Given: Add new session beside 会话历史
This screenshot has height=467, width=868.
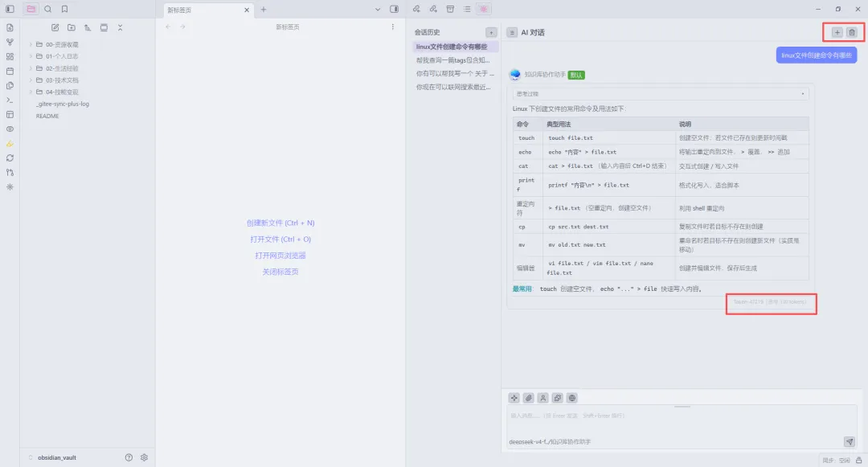Looking at the screenshot, I should (491, 33).
